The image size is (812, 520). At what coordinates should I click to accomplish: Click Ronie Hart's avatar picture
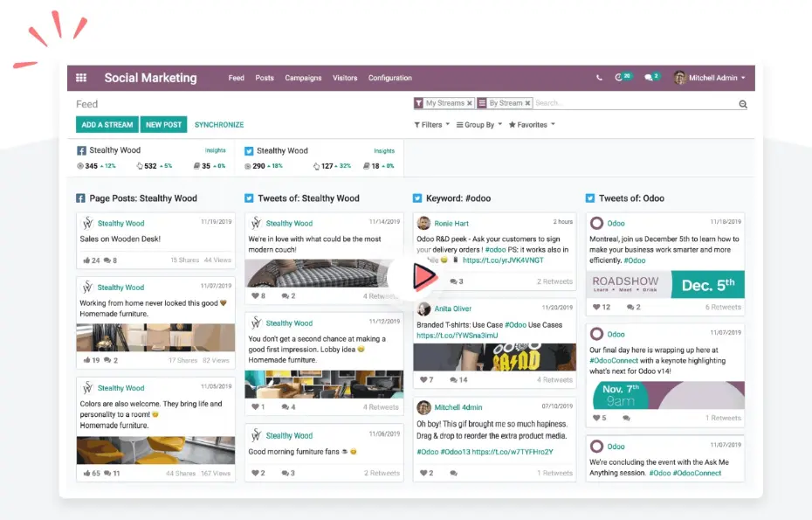(x=423, y=223)
